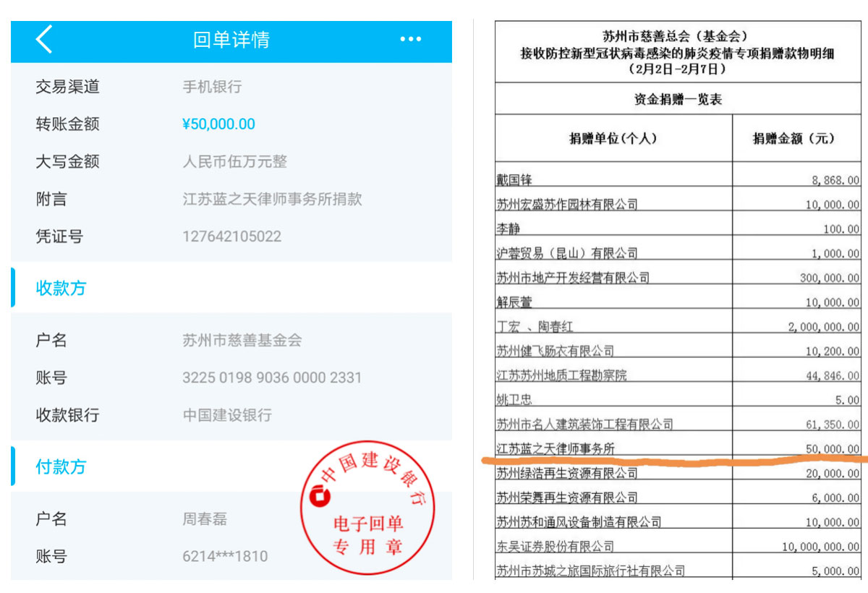The height and width of the screenshot is (593, 868).
Task: Click donor row 李静
Action: tap(508, 229)
